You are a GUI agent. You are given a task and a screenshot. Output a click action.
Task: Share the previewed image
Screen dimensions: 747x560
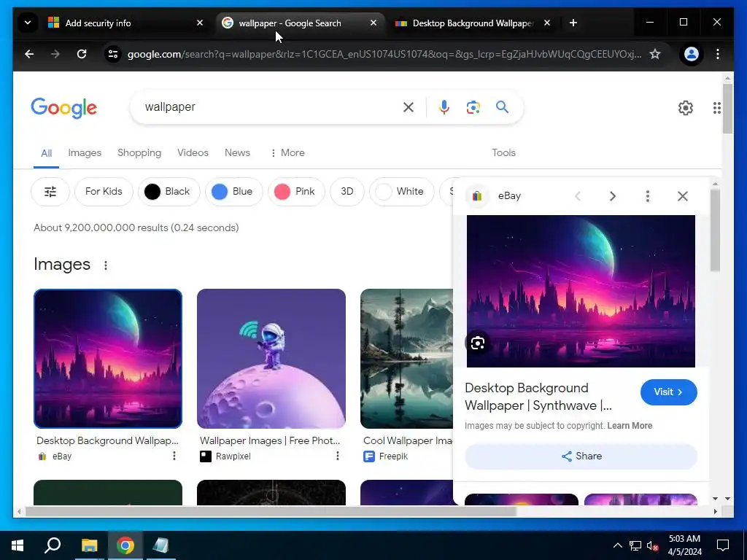[x=581, y=456]
